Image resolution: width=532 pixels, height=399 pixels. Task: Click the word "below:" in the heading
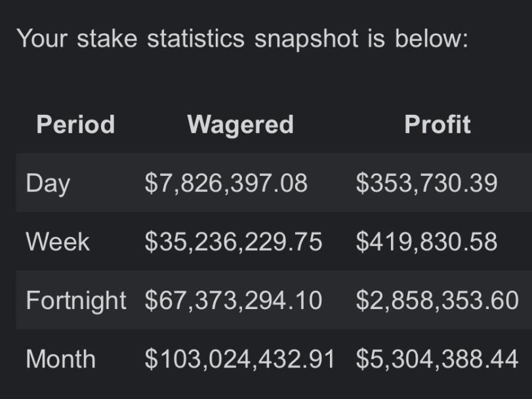click(x=432, y=39)
